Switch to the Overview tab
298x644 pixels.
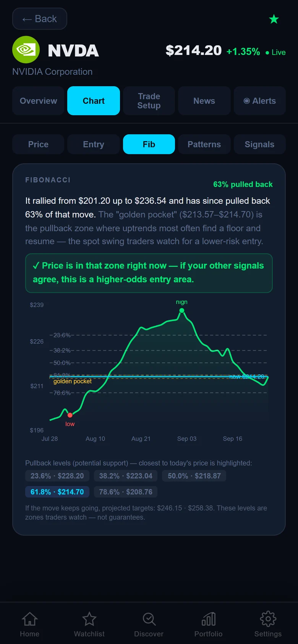pos(38,101)
